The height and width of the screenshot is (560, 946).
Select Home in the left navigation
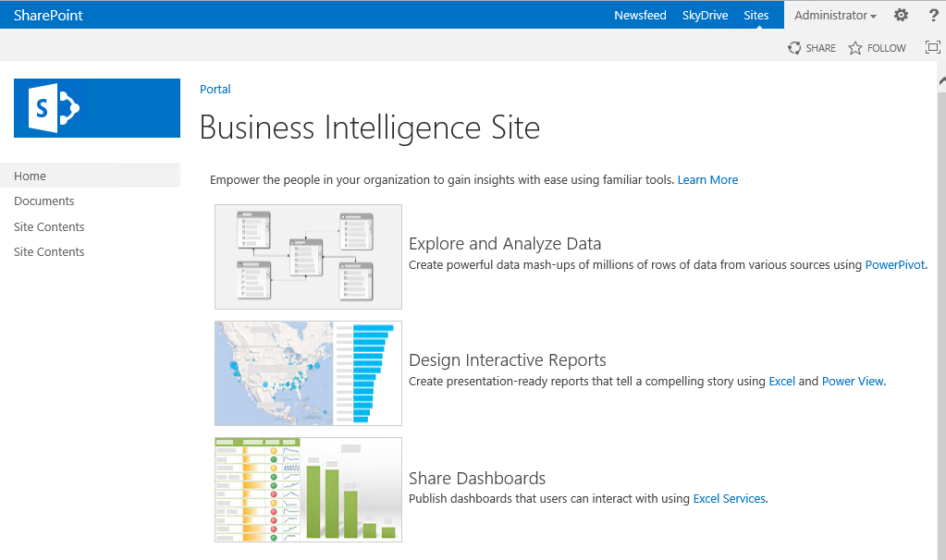[31, 176]
